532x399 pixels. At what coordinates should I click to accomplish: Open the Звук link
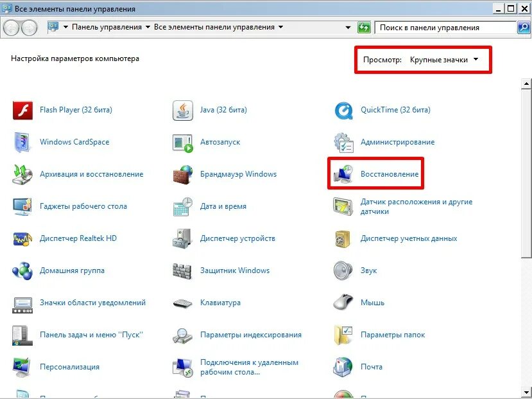(x=368, y=270)
